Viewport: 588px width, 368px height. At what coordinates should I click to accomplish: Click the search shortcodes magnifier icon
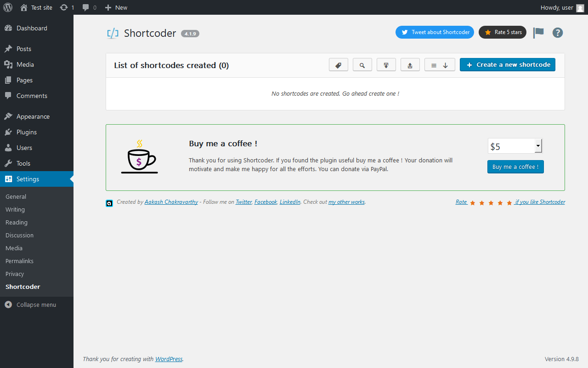point(362,65)
